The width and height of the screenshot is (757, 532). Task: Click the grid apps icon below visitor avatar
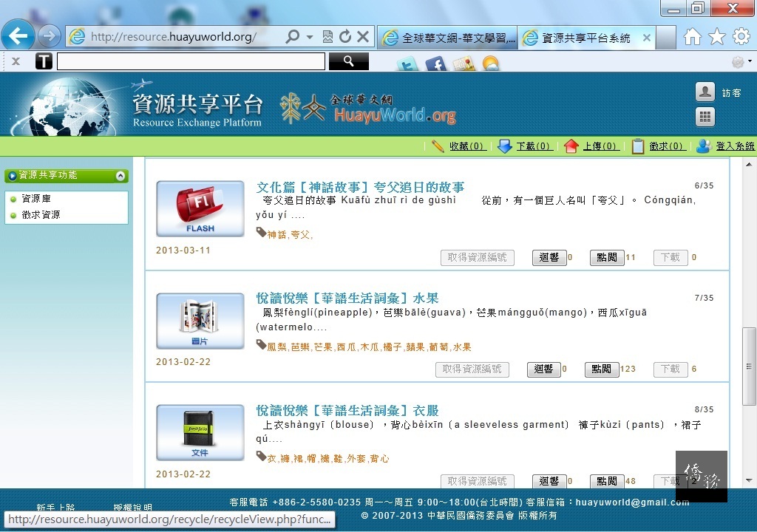click(x=705, y=117)
